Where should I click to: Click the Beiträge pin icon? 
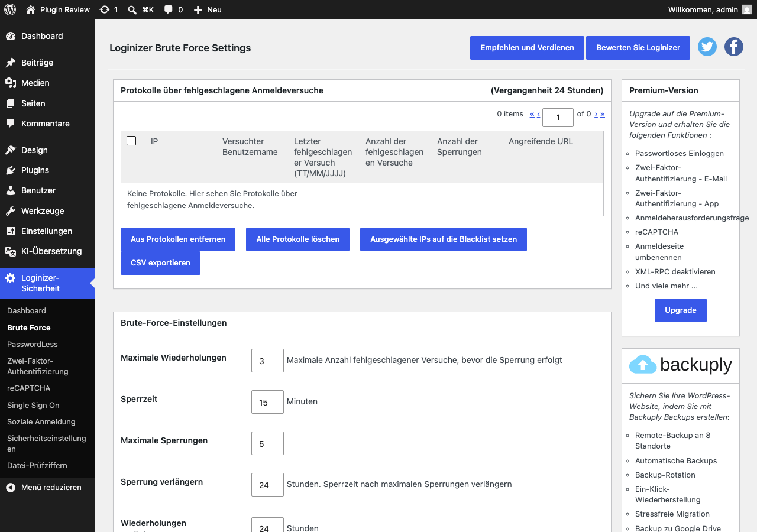11,63
